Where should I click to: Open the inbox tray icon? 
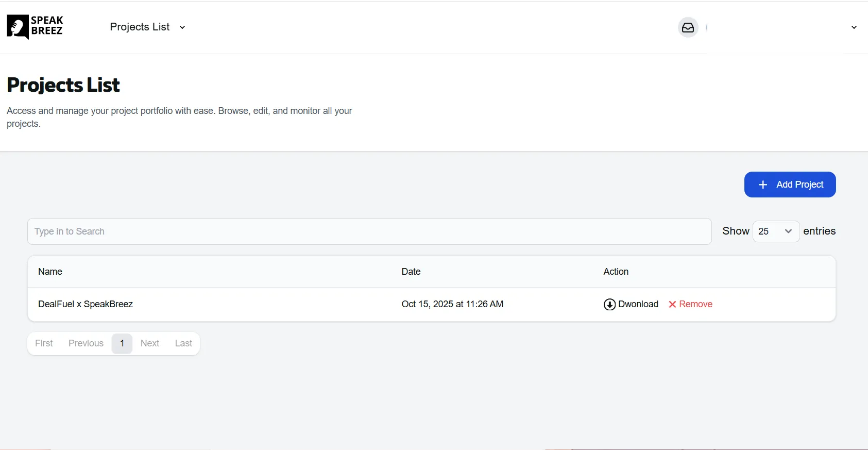click(x=688, y=27)
